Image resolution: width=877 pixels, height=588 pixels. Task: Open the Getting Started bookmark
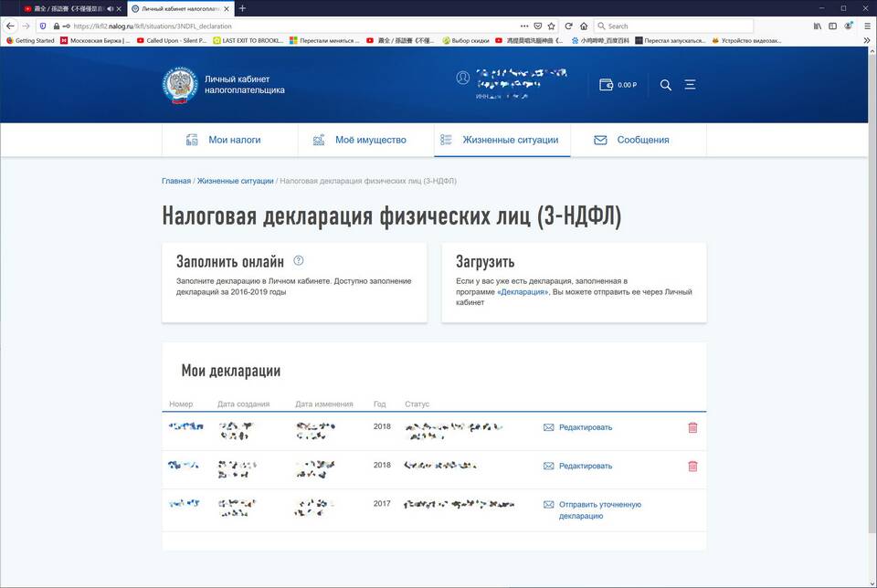pyautogui.click(x=30, y=40)
